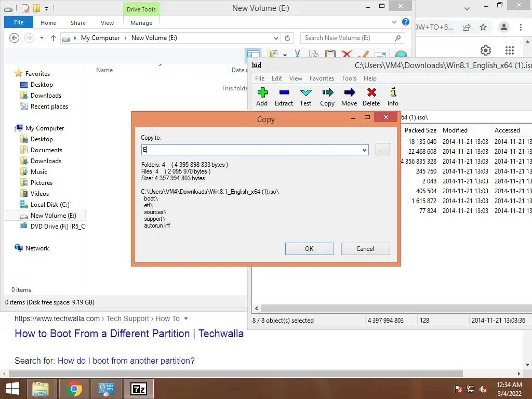Expand breadcrumb arrow after My Computer
This screenshot has height=399, width=532.
(x=126, y=38)
